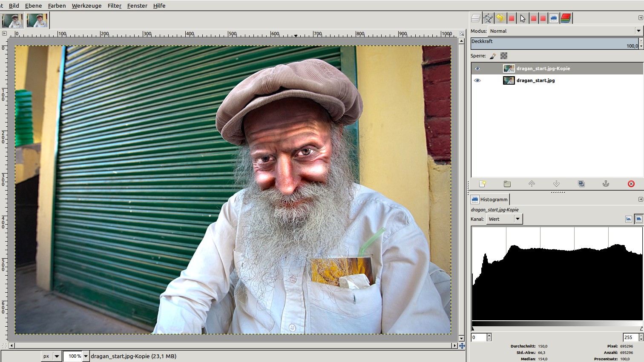Lower the selected layer one step
Viewport: 644px width, 362px height.
[x=556, y=184]
